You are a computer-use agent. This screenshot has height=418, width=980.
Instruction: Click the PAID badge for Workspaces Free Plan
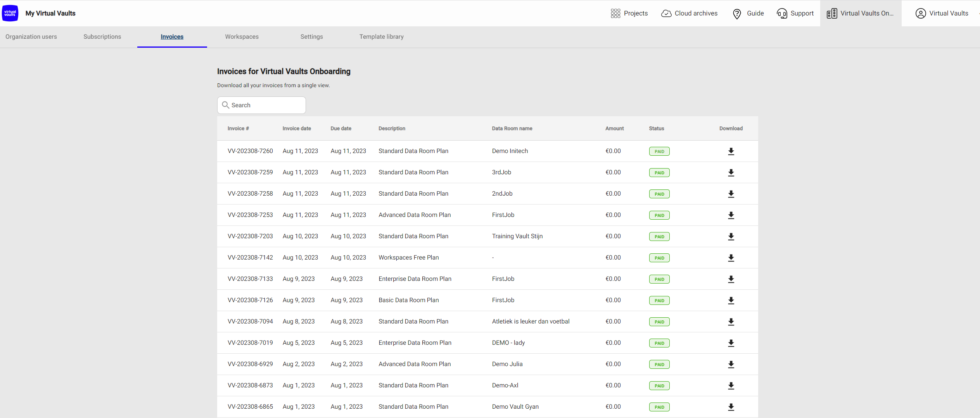coord(659,258)
